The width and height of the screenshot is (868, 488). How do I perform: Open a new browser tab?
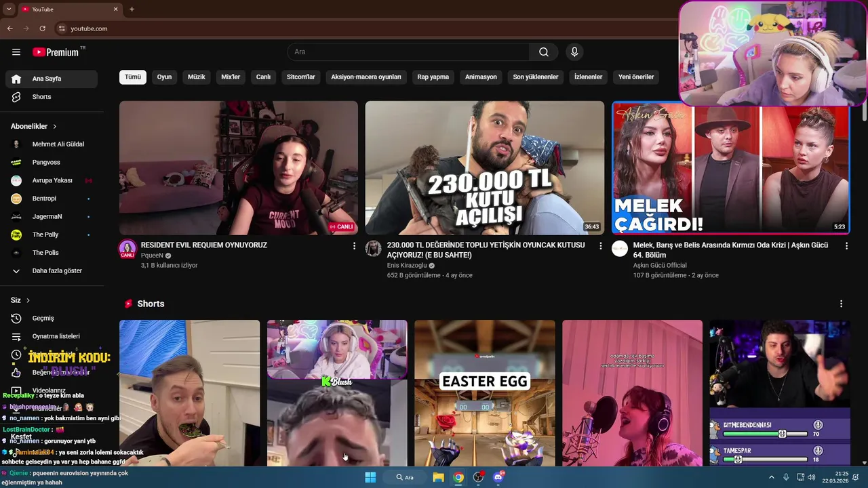click(132, 9)
